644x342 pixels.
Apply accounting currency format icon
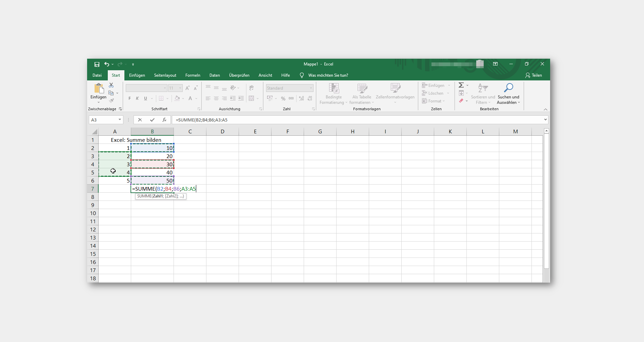click(x=270, y=98)
